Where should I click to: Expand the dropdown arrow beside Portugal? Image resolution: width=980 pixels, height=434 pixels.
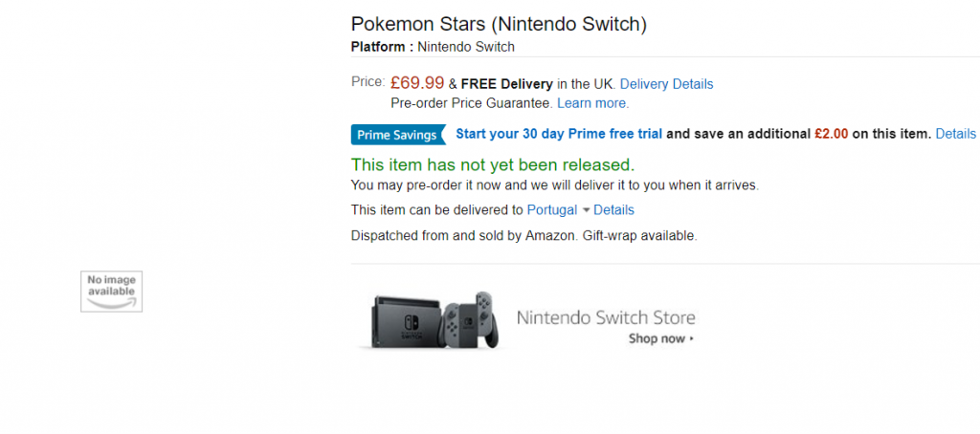pyautogui.click(x=586, y=210)
